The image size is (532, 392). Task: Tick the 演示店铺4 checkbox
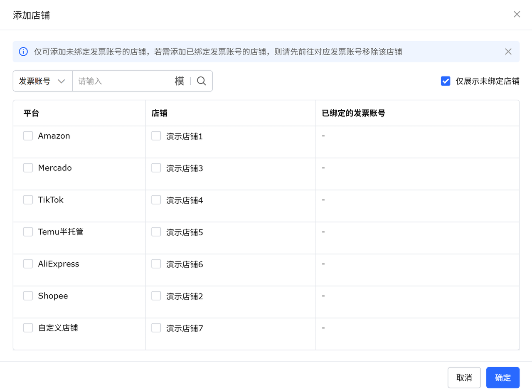click(x=156, y=200)
